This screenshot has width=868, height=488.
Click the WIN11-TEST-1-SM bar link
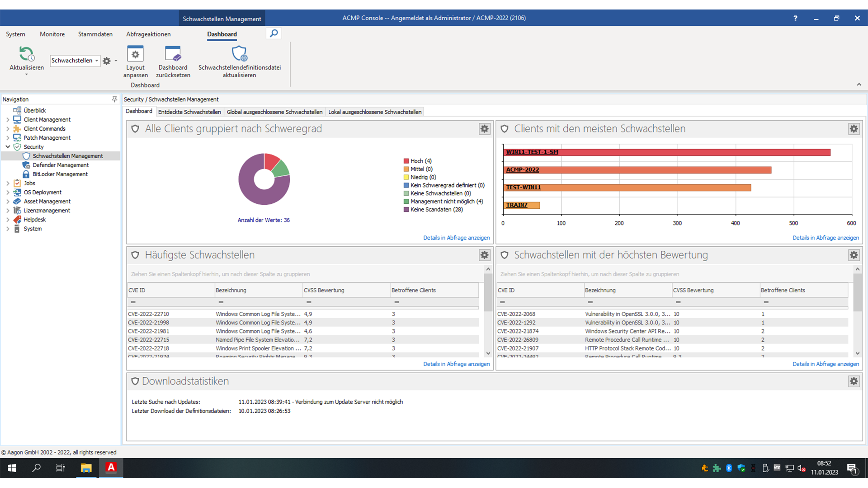pyautogui.click(x=532, y=152)
